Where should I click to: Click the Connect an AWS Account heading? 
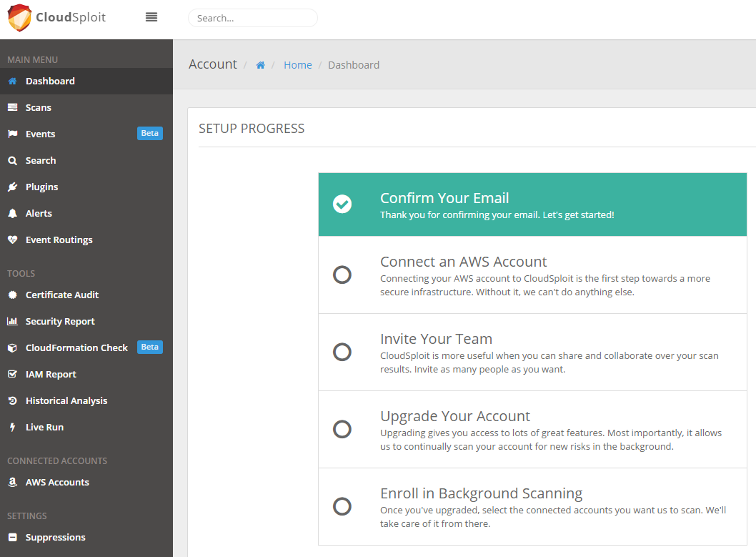click(x=463, y=262)
